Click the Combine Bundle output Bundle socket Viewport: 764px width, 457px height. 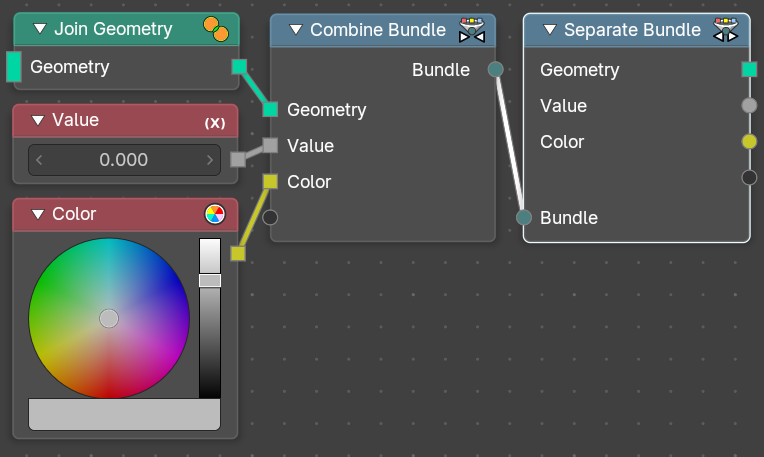coord(496,69)
